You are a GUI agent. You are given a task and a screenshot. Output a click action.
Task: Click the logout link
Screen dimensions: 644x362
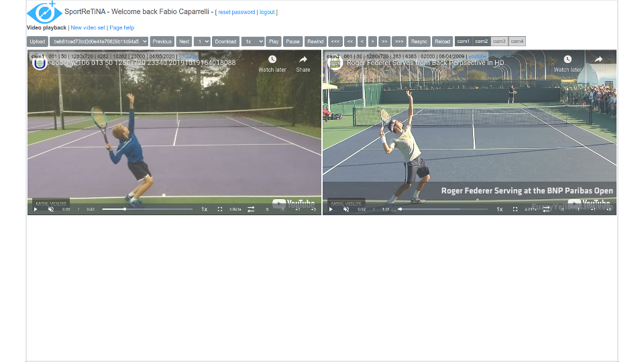(x=267, y=12)
